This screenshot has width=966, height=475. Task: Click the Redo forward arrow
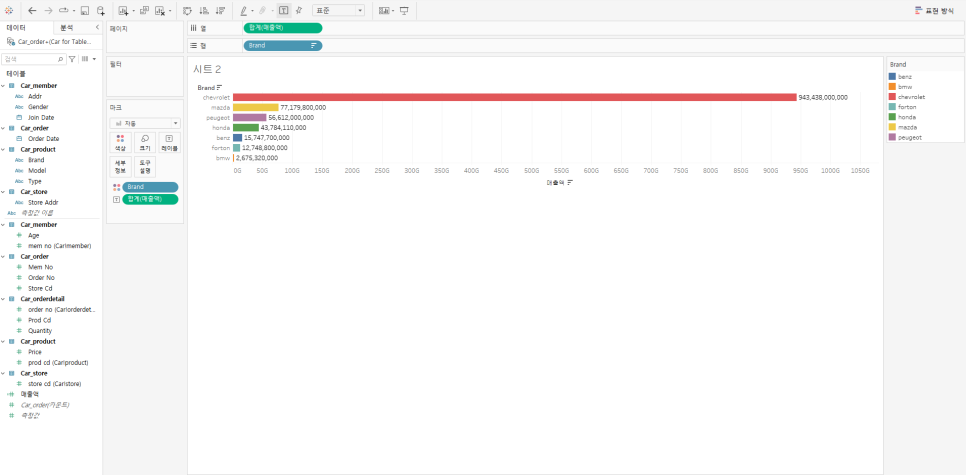pyautogui.click(x=48, y=10)
